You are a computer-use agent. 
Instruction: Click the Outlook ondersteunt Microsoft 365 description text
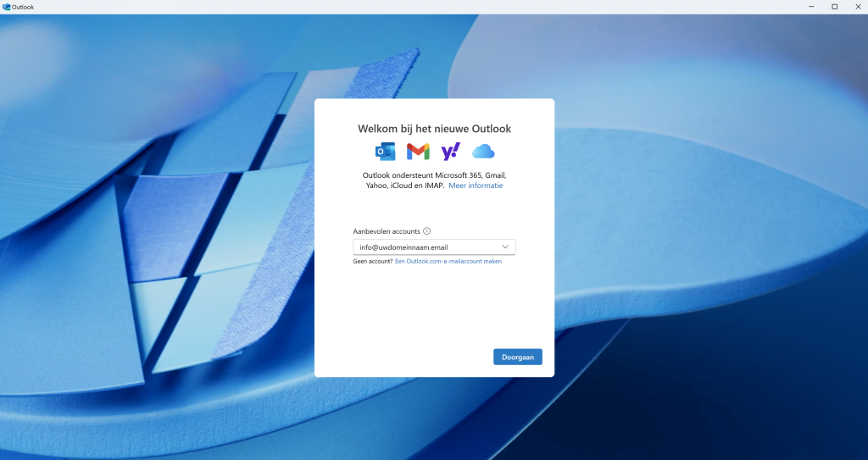click(435, 180)
